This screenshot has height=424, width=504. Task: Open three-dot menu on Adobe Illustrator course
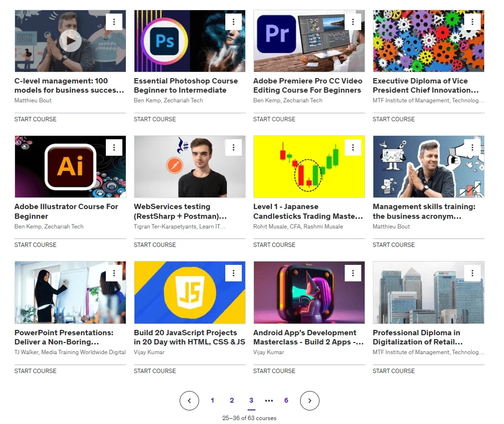click(114, 147)
